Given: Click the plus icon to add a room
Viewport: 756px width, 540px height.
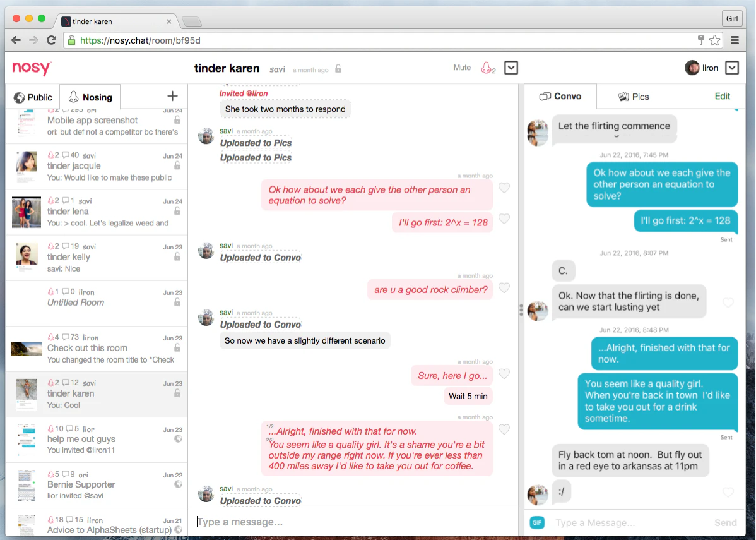Looking at the screenshot, I should point(172,97).
